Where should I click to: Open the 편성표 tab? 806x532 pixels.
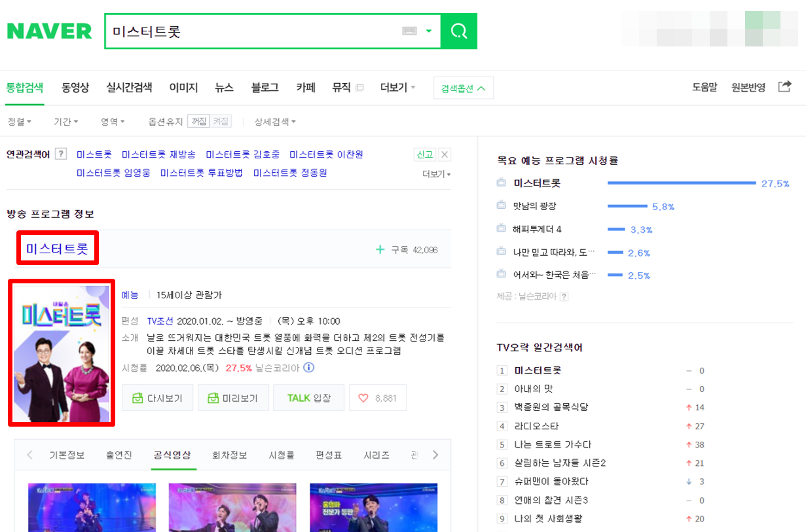329,455
